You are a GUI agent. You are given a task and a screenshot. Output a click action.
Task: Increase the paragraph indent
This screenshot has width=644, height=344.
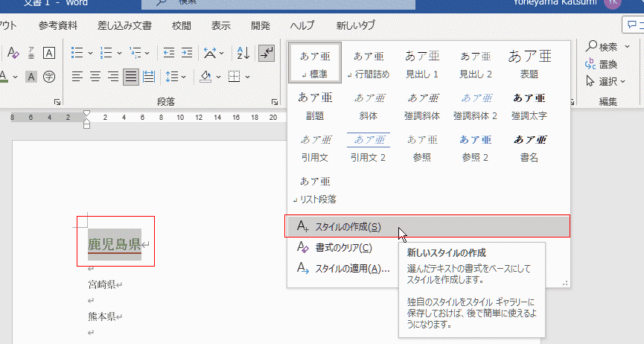click(x=185, y=53)
